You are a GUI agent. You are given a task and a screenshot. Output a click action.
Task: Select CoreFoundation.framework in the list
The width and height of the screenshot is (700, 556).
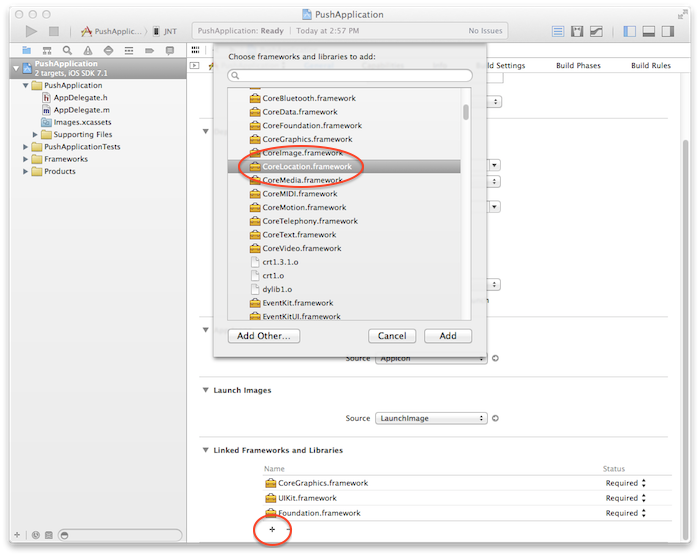pos(344,125)
